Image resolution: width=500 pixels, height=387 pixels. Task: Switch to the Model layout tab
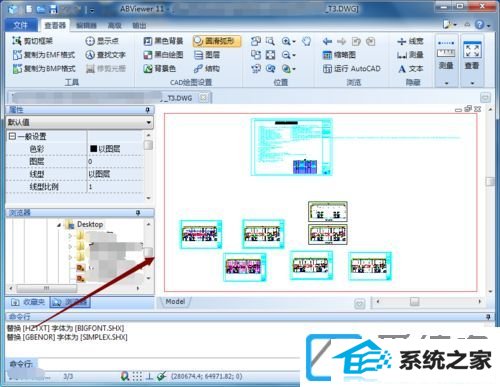[x=175, y=302]
